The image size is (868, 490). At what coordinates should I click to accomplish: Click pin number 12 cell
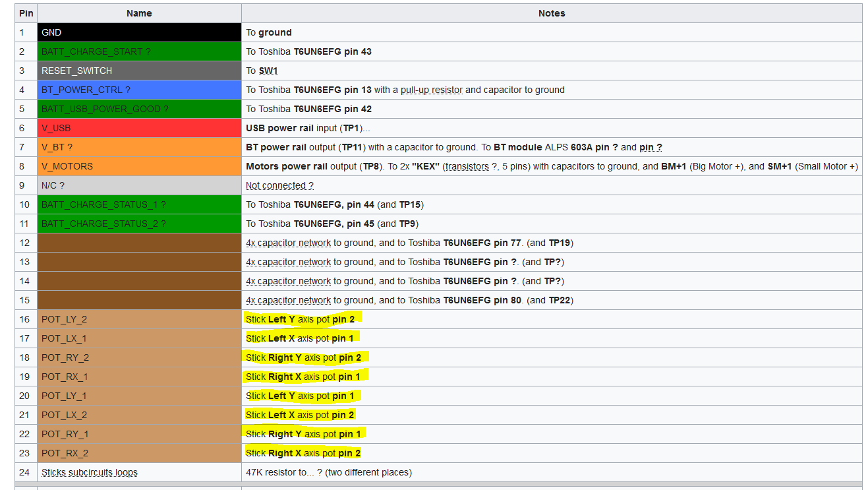(x=26, y=243)
